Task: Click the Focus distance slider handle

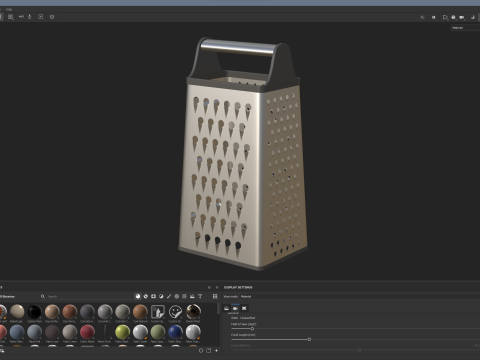Action: point(359,350)
